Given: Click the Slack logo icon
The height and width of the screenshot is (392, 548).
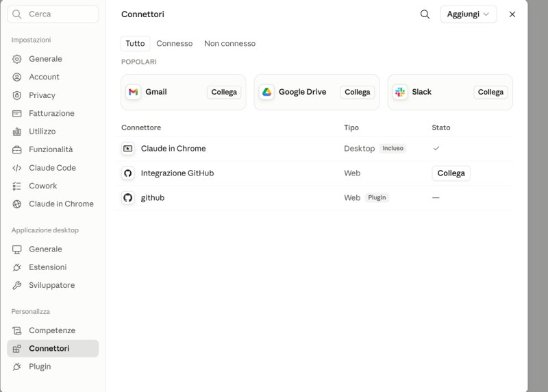Looking at the screenshot, I should (400, 92).
